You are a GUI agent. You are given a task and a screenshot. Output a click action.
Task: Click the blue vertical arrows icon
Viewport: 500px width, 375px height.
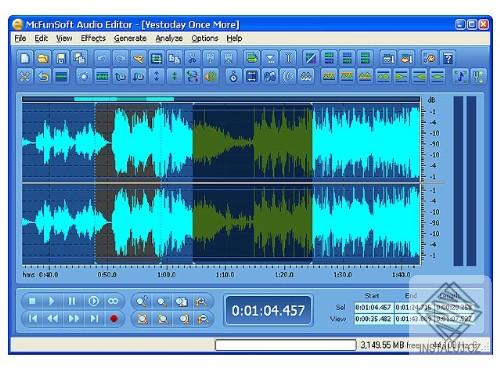(156, 76)
